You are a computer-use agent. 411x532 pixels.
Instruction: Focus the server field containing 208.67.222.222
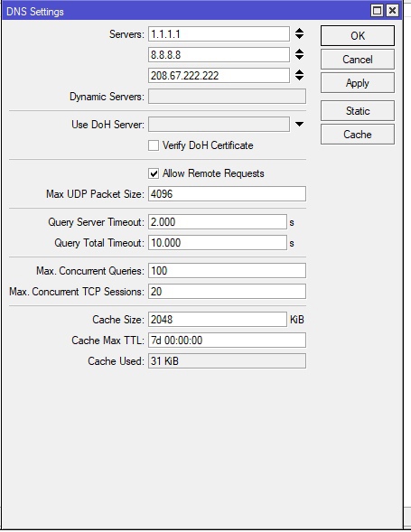click(x=219, y=76)
